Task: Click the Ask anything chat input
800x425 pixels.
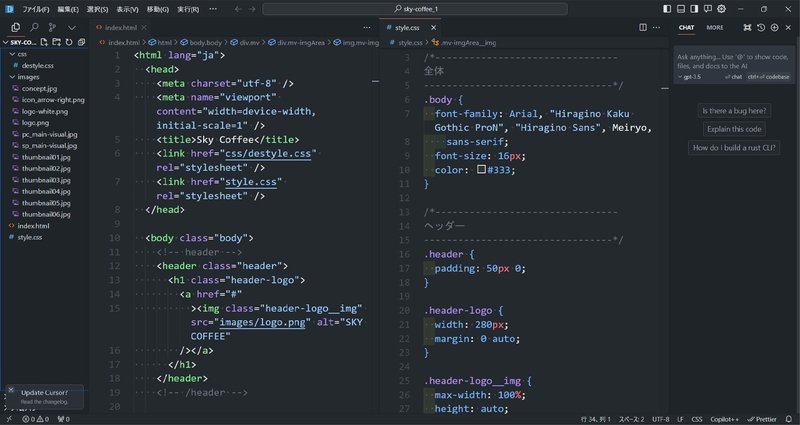Action: [733, 61]
